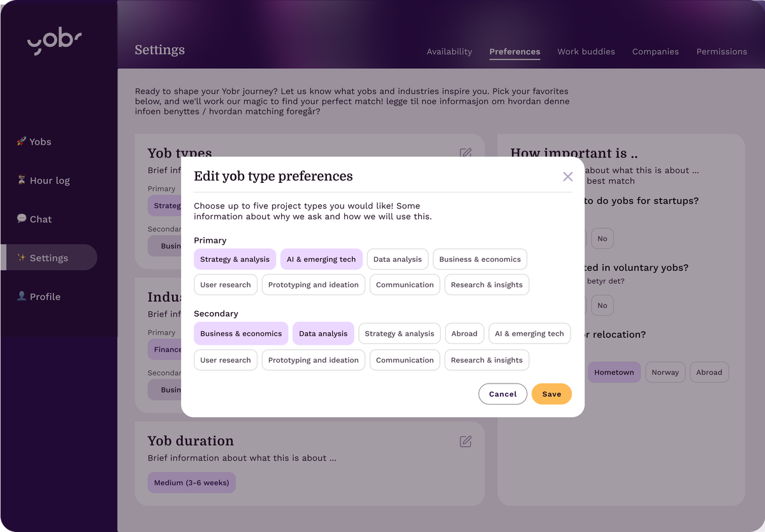Deselect primary AI & emerging tech chip
Screen dimensions: 765x532
(x=321, y=259)
